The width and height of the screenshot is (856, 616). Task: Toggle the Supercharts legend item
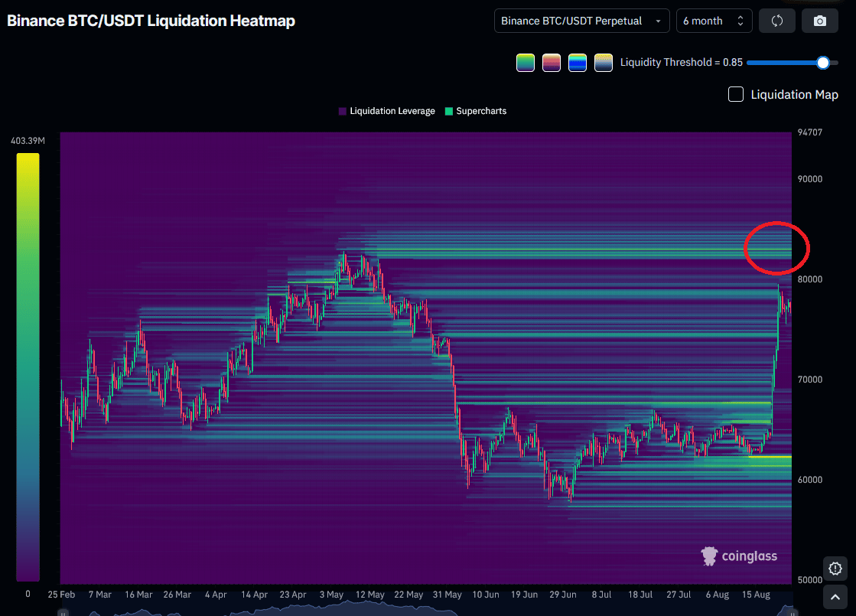click(x=476, y=111)
